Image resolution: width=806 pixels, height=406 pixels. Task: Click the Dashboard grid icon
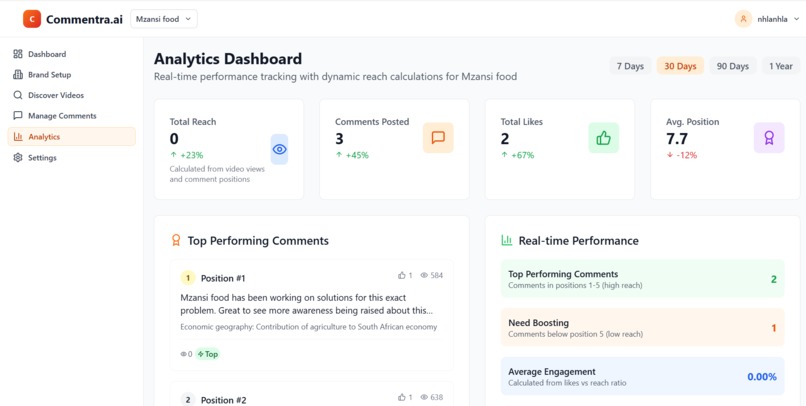point(18,54)
